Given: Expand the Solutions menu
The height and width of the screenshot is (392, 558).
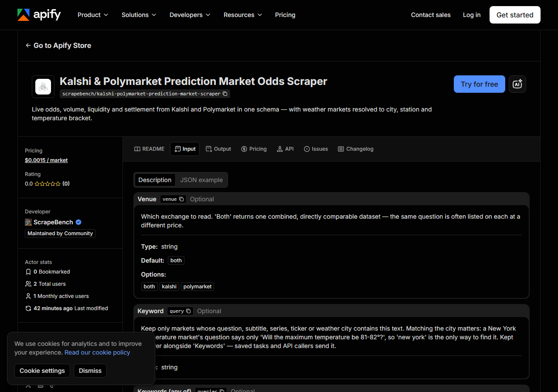Looking at the screenshot, I should (139, 15).
